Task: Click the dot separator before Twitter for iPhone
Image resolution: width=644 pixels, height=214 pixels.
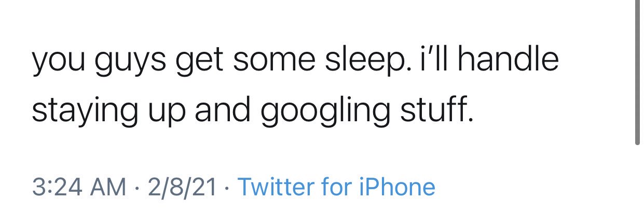Action: [227, 188]
